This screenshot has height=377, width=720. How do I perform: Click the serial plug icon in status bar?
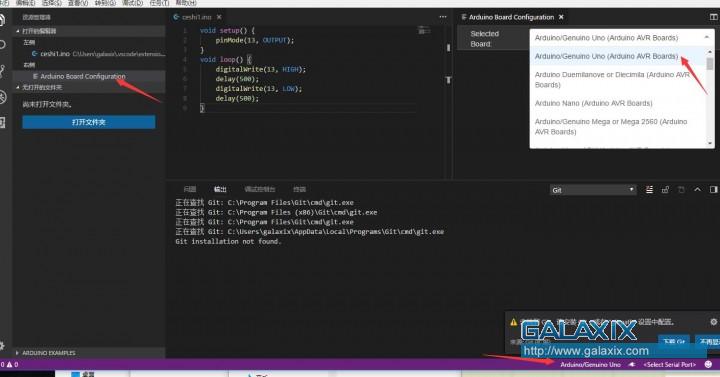point(632,364)
